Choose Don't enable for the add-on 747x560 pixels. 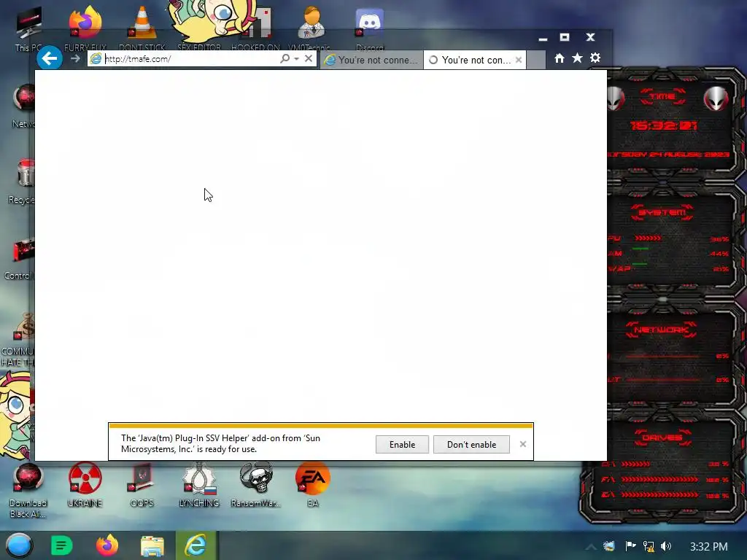[x=472, y=444]
